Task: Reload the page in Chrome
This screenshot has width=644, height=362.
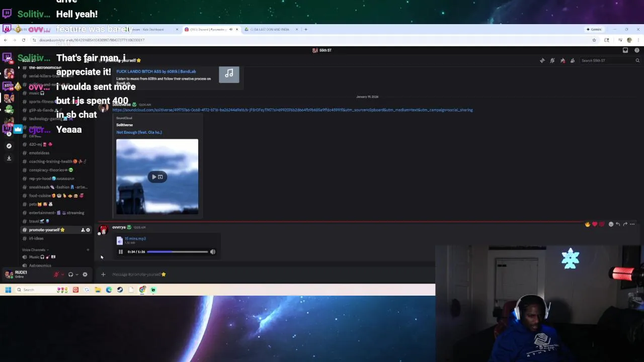Action: click(24, 40)
